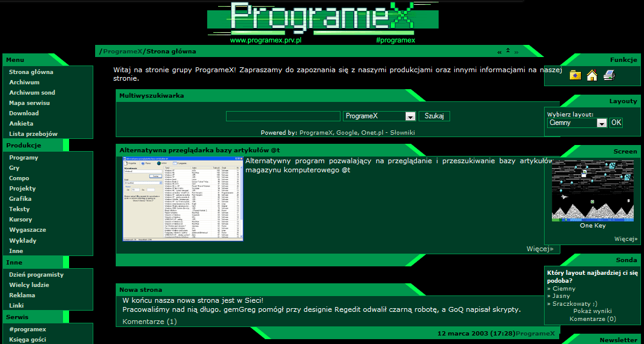Click the favorites folder icon in Funkcje
Screen dimensions: 644x344
(575, 75)
